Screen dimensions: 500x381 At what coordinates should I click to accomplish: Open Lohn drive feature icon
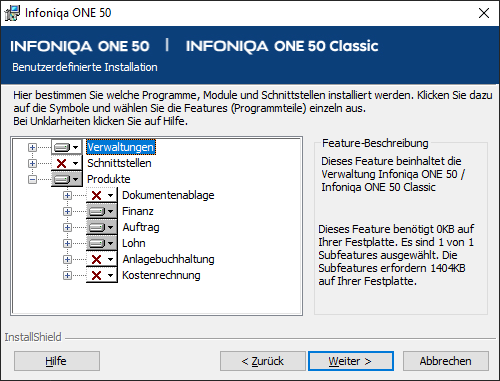pos(102,243)
